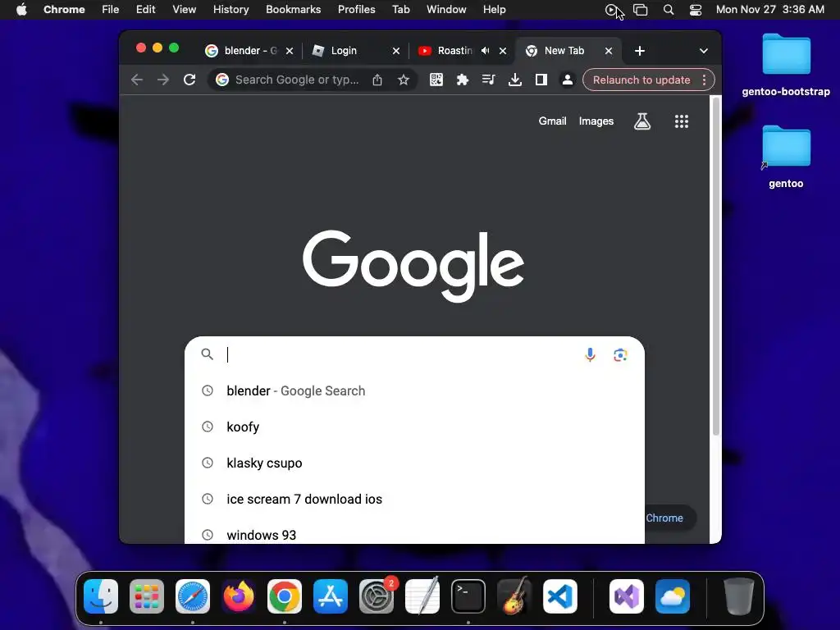
Task: Close the blender Google tab
Action: (x=290, y=51)
